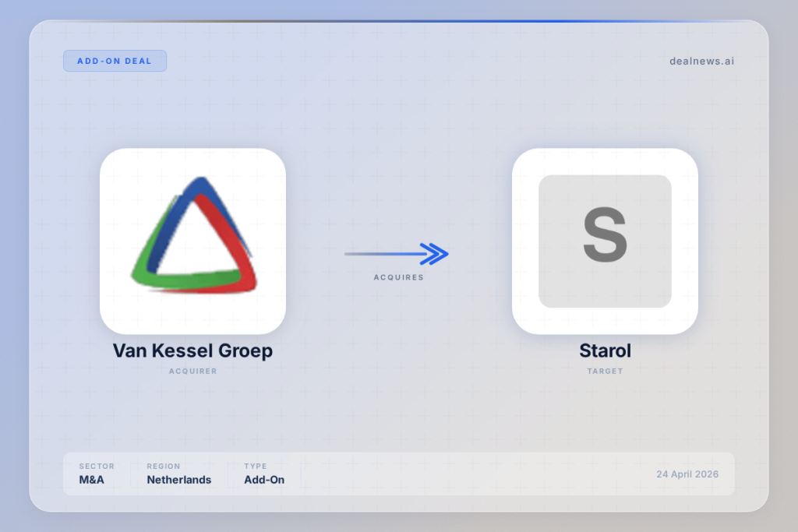Click the Add-On type value
This screenshot has width=798, height=532.
pos(264,480)
